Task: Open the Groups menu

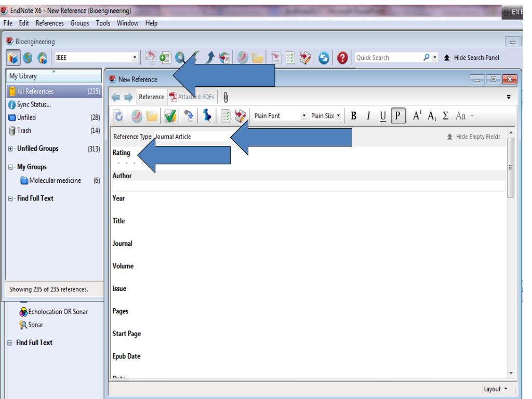Action: click(x=79, y=23)
